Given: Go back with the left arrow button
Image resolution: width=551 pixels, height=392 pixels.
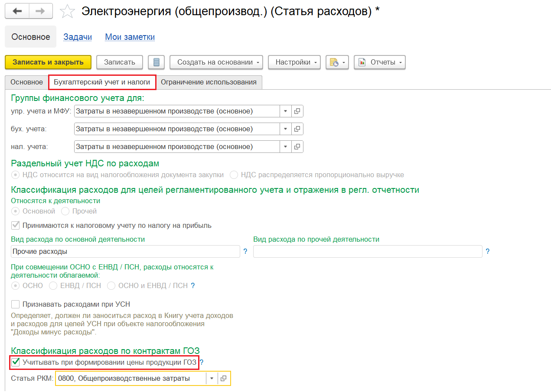Looking at the screenshot, I should [x=17, y=11].
